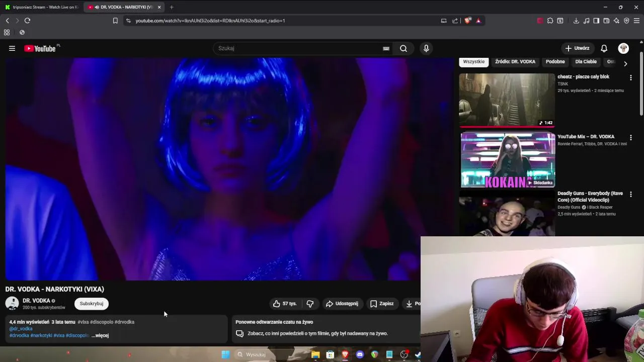Viewport: 644px width, 362px height.
Task: Open OBS Studio from the taskbar
Action: pos(404,354)
